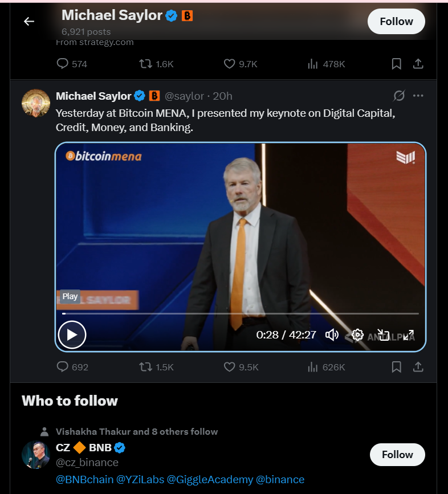Viewport: 448px width, 494px height.
Task: Open CZ's profile picture
Action: (36, 455)
